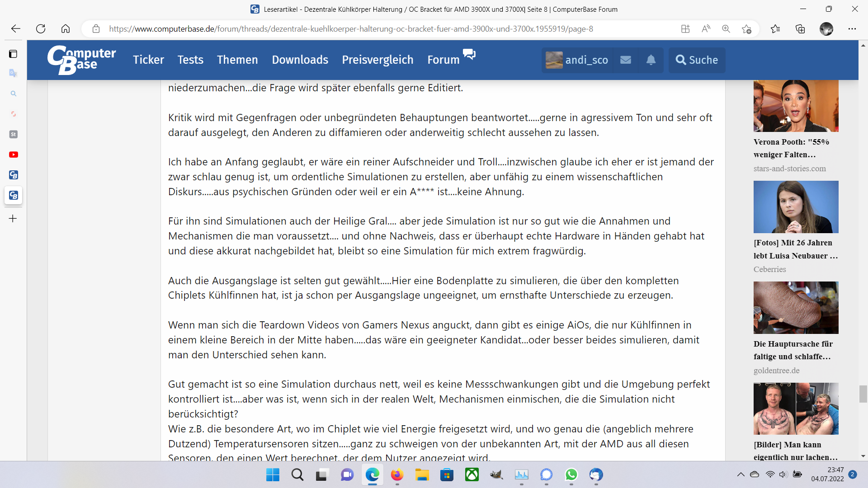Open the Ticker navigation item

tap(148, 60)
